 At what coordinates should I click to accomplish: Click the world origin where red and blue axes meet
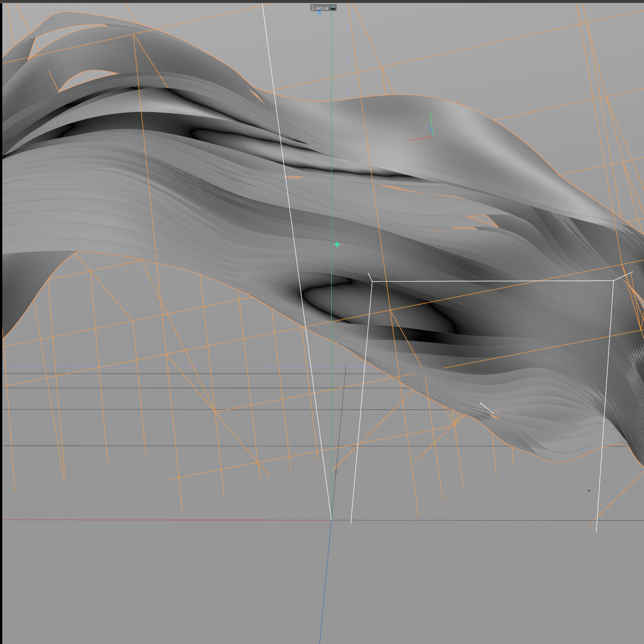pyautogui.click(x=331, y=520)
